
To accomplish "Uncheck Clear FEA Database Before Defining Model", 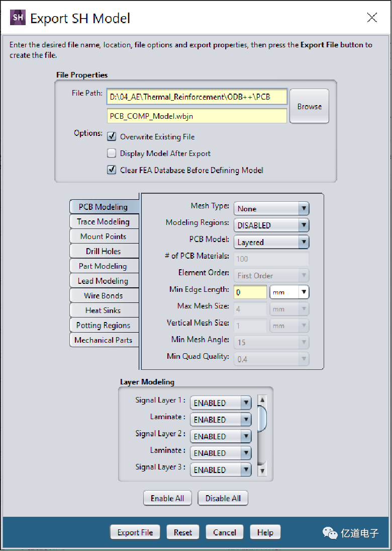I will tap(112, 170).
